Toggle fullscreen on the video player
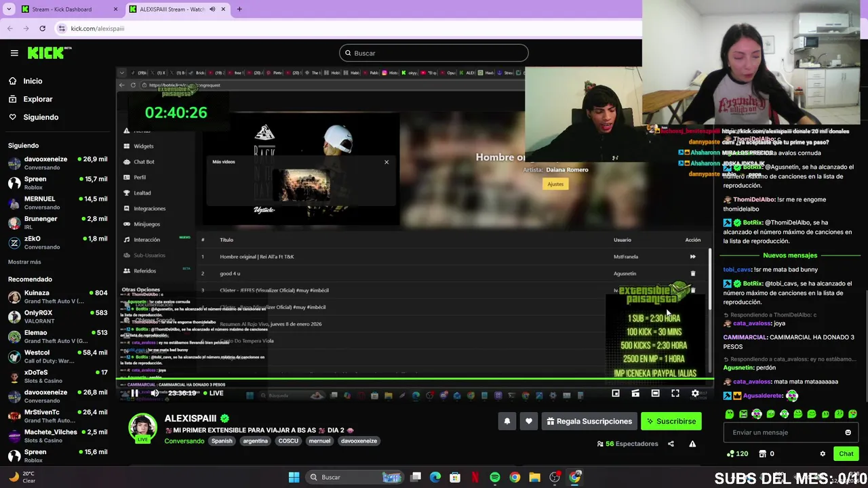 point(675,393)
